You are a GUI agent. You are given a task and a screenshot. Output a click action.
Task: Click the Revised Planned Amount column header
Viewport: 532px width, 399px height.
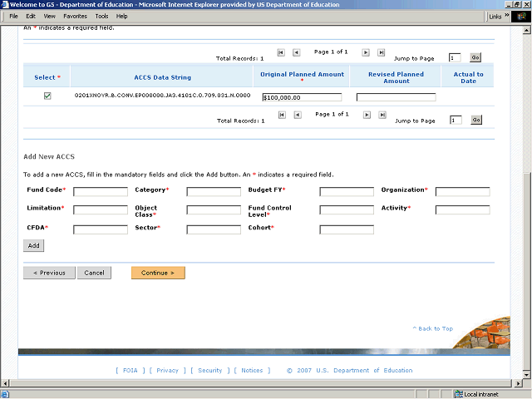(x=396, y=77)
